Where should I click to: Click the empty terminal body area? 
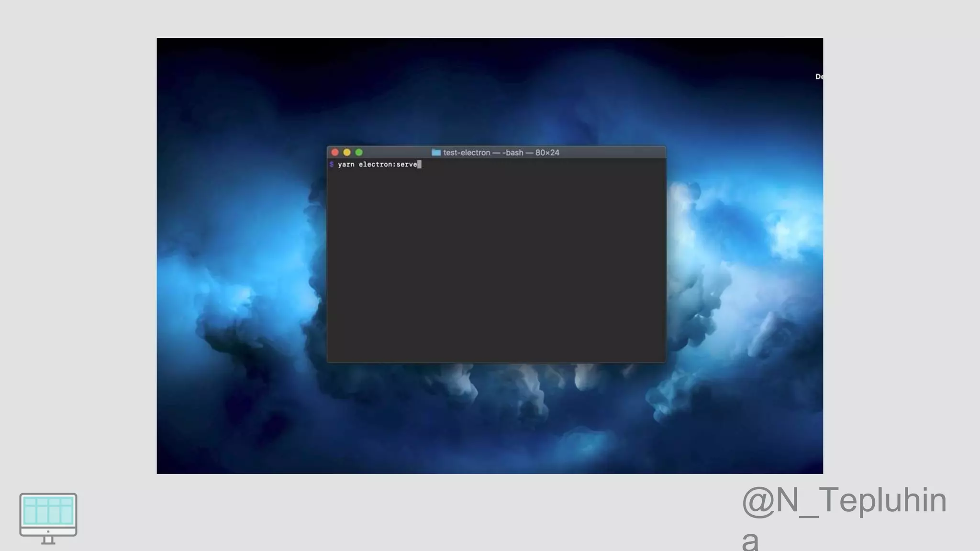click(x=496, y=268)
